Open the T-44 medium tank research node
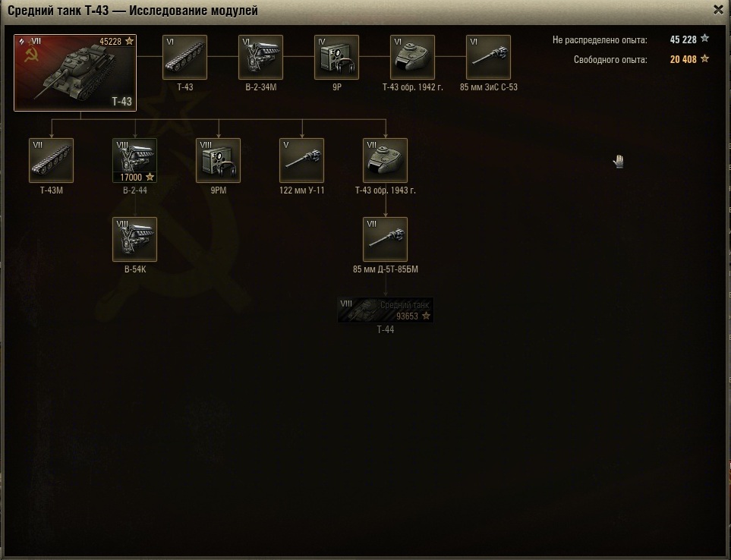The image size is (731, 560). (x=386, y=310)
